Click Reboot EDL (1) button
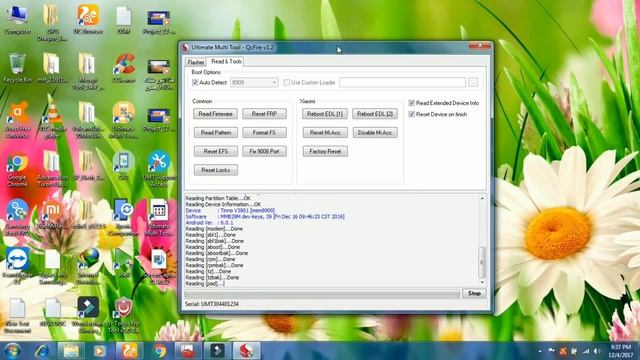This screenshot has height=360, width=640. point(325,114)
